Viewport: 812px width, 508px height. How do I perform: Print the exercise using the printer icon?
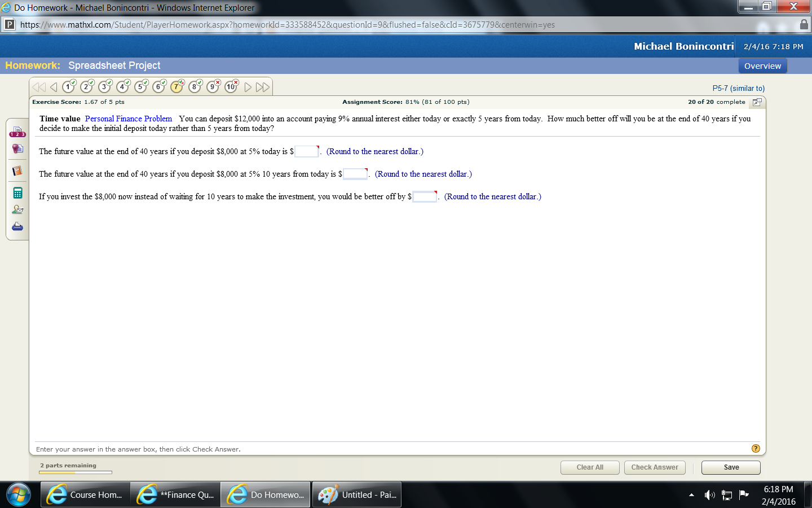click(17, 226)
